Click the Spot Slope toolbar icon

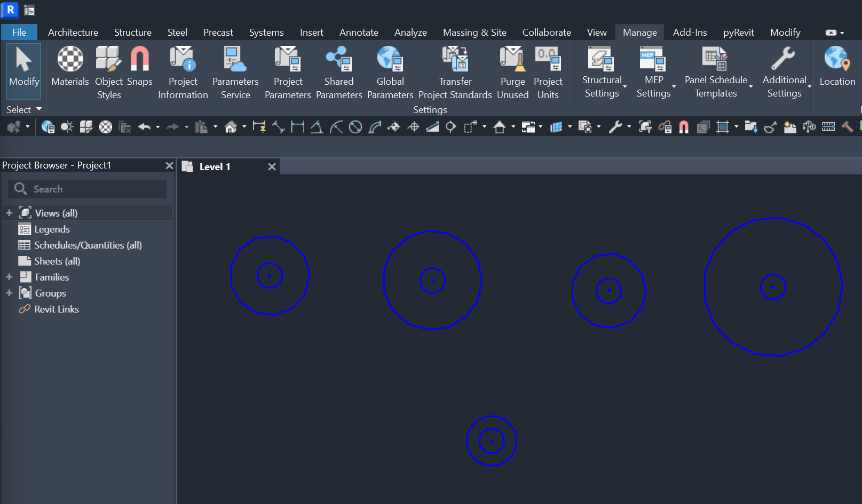click(432, 127)
